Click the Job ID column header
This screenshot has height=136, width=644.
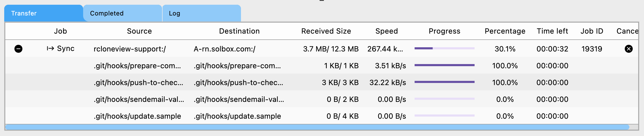coord(592,31)
